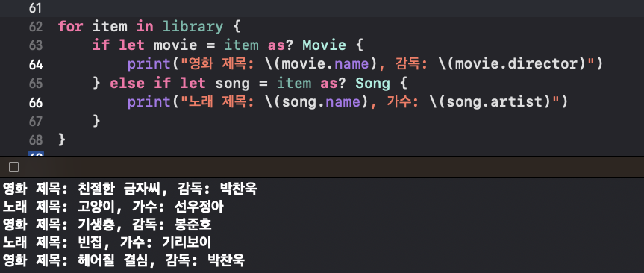Image resolution: width=644 pixels, height=273 pixels.
Task: Toggle the debug console view square icon
Action: coord(13,166)
